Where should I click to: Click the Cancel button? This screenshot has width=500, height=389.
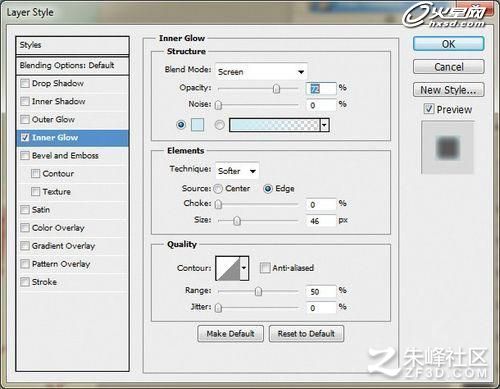(448, 67)
